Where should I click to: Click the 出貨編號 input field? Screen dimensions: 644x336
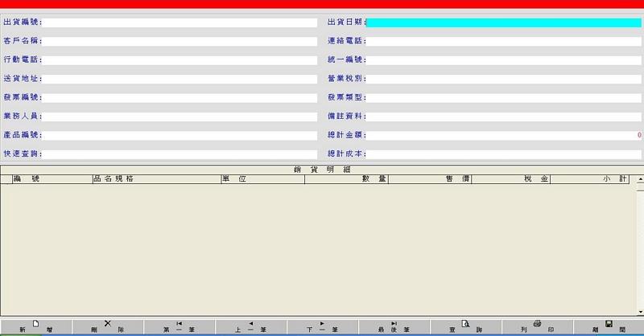(x=180, y=23)
